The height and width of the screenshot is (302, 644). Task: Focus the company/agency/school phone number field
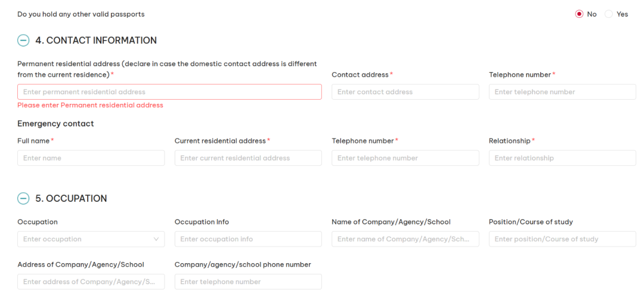coord(247,282)
